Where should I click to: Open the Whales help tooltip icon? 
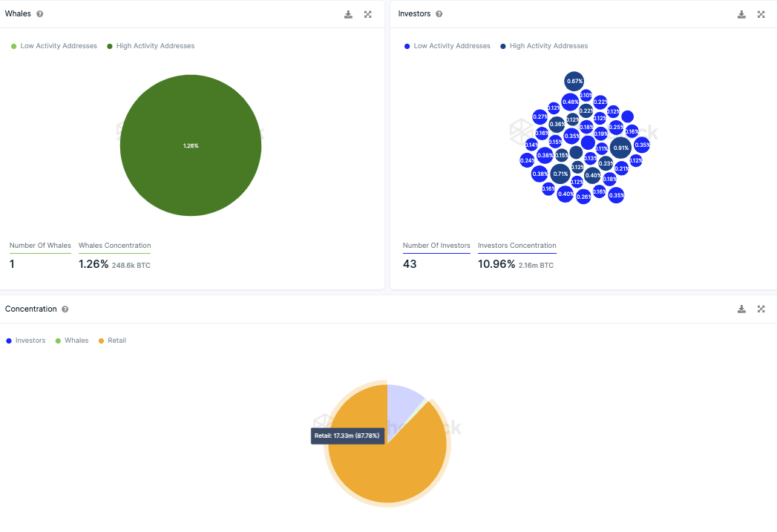[39, 14]
